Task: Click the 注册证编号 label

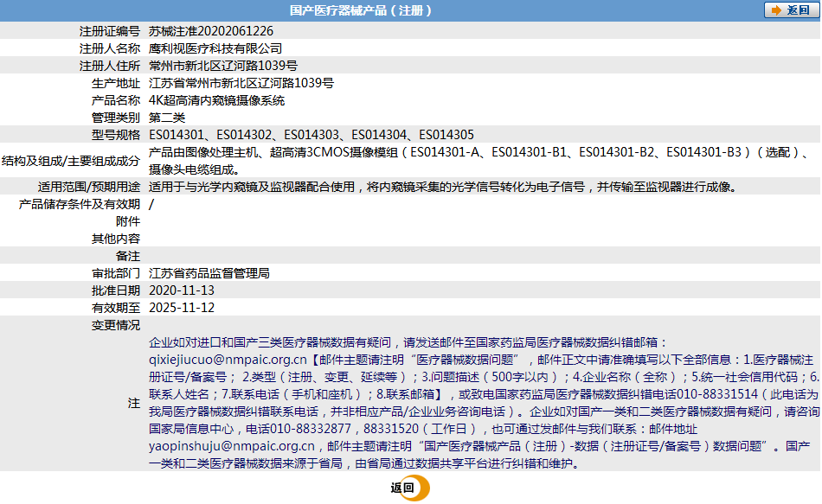Action: coord(110,31)
